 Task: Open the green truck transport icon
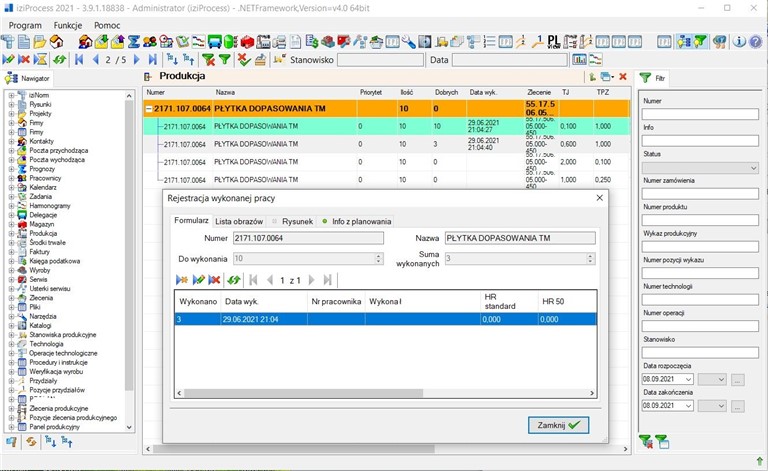(215, 42)
